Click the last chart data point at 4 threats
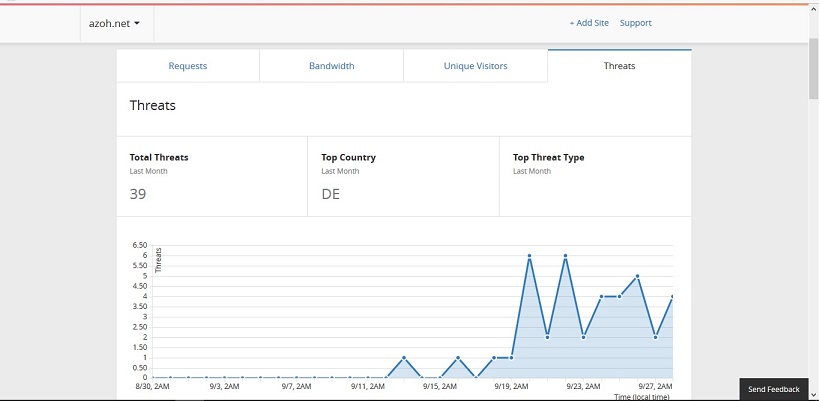Image resolution: width=820 pixels, height=401 pixels. tap(671, 296)
